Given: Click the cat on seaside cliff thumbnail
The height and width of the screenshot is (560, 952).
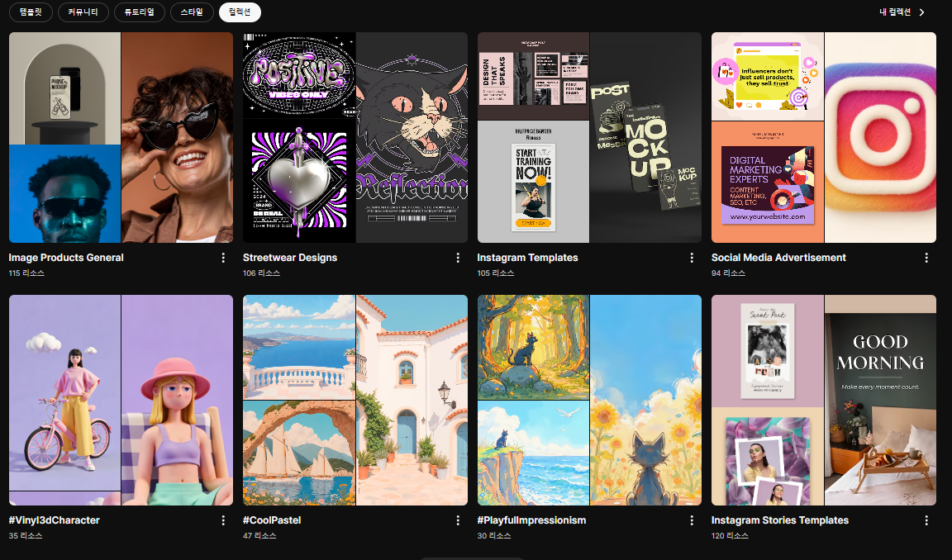Looking at the screenshot, I should click(x=533, y=453).
